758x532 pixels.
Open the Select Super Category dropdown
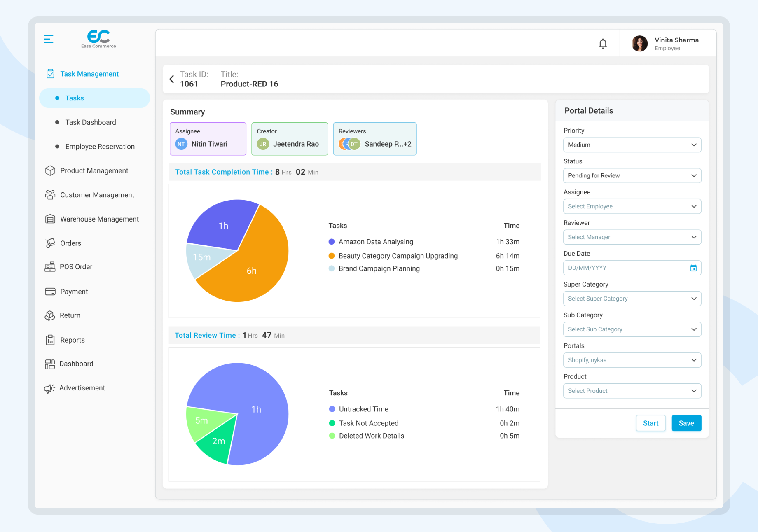[632, 299]
